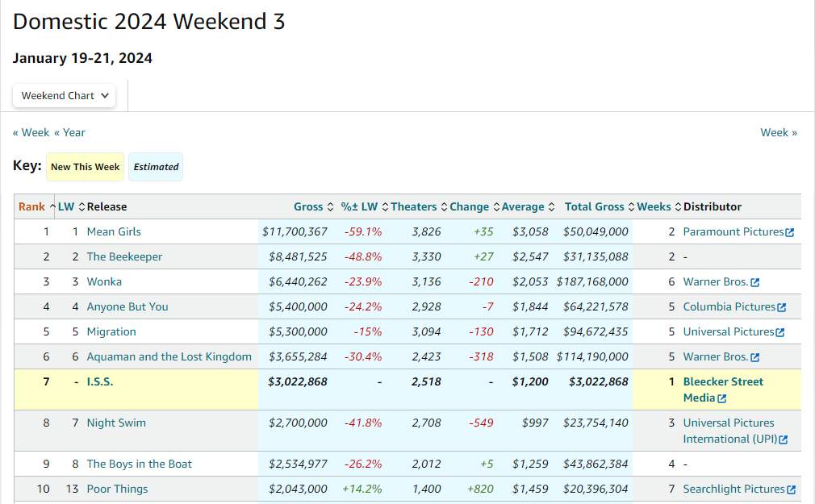
Task: Sort table by Change column
Action: tap(474, 206)
